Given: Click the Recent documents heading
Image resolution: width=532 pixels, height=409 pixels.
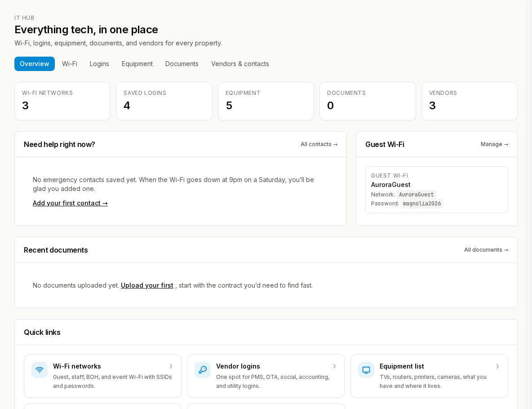Looking at the screenshot, I should [56, 250].
